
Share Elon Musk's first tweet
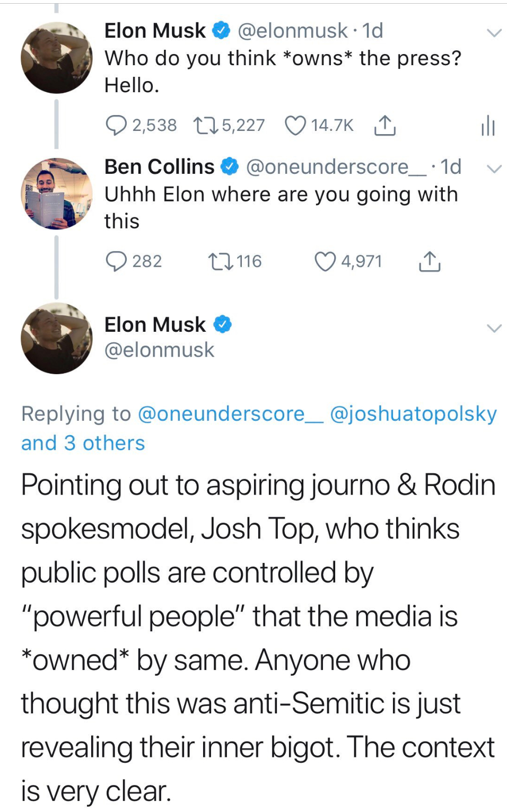tap(384, 125)
